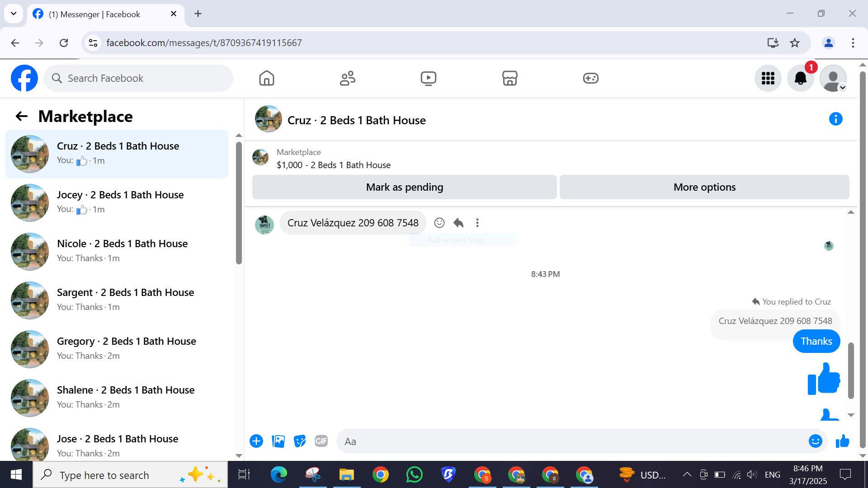Screen dimensions: 868x488
Task: Click More options button for listing
Action: pyautogui.click(x=704, y=187)
